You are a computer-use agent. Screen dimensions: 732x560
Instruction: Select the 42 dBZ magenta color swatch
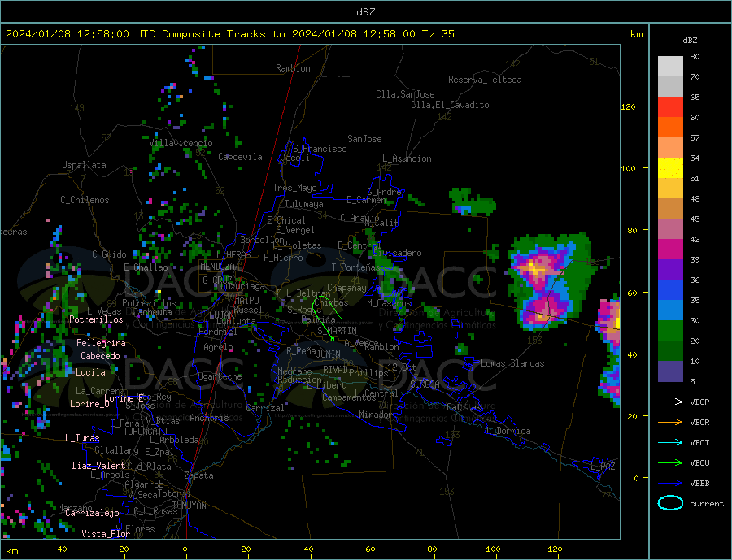click(670, 250)
